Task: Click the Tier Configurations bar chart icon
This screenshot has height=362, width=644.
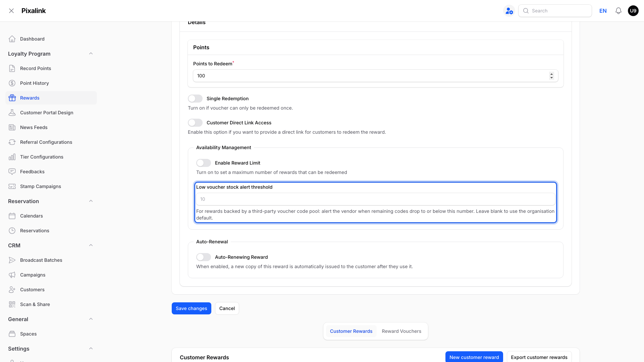Action: pos(12,157)
